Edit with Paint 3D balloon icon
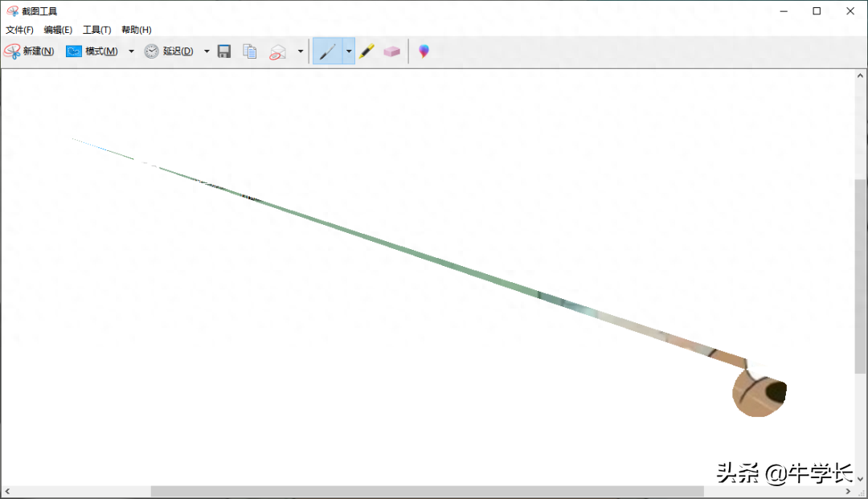Image resolution: width=868 pixels, height=499 pixels. (x=424, y=51)
